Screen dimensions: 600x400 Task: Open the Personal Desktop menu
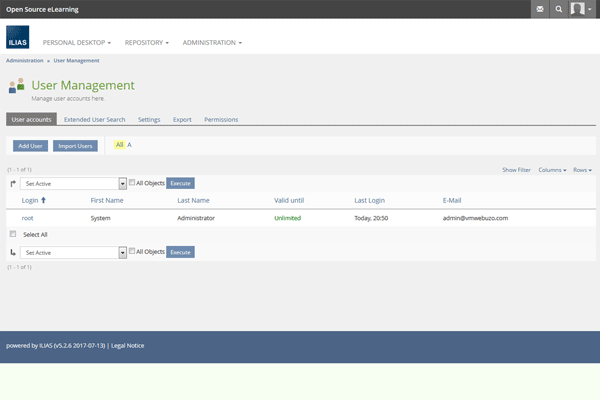76,43
